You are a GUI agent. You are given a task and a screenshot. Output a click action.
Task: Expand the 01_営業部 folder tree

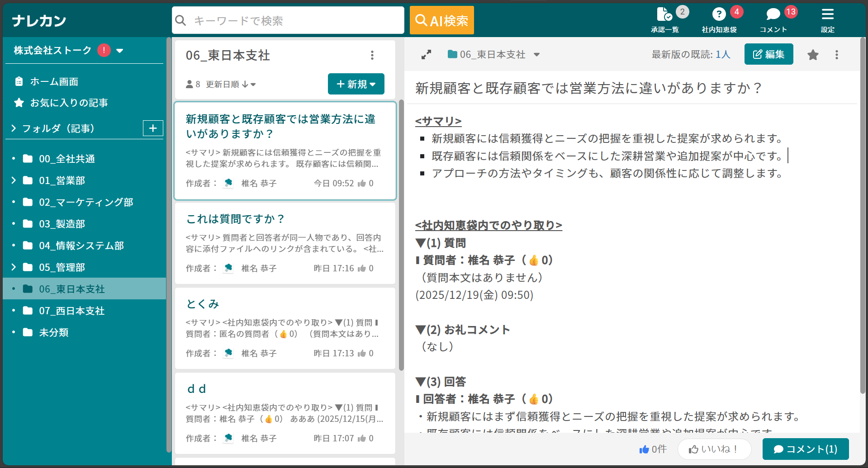click(x=13, y=180)
